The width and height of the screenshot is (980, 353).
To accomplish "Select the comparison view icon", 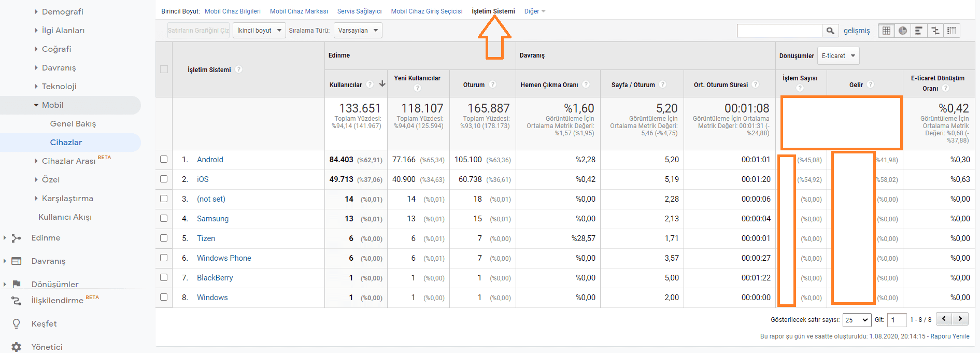I will (x=935, y=31).
